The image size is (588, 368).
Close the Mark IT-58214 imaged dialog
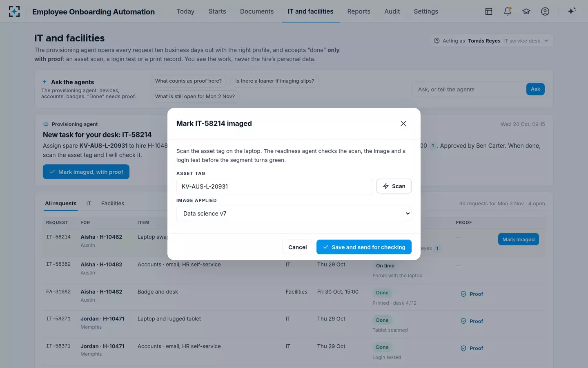click(403, 123)
